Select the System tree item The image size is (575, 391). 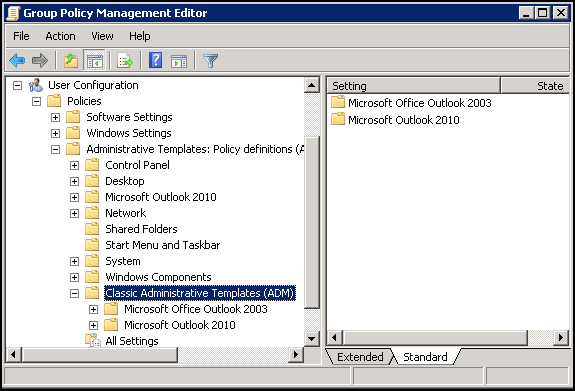pos(123,261)
